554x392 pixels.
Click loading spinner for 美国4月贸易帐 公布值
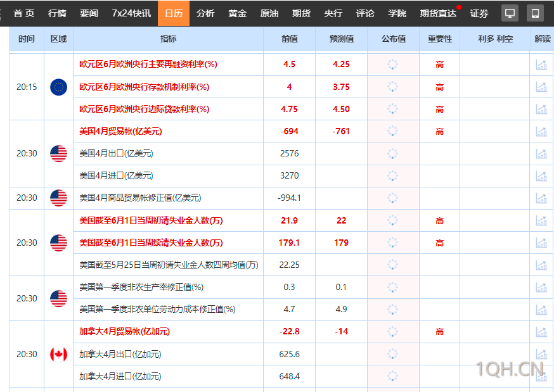pyautogui.click(x=392, y=131)
